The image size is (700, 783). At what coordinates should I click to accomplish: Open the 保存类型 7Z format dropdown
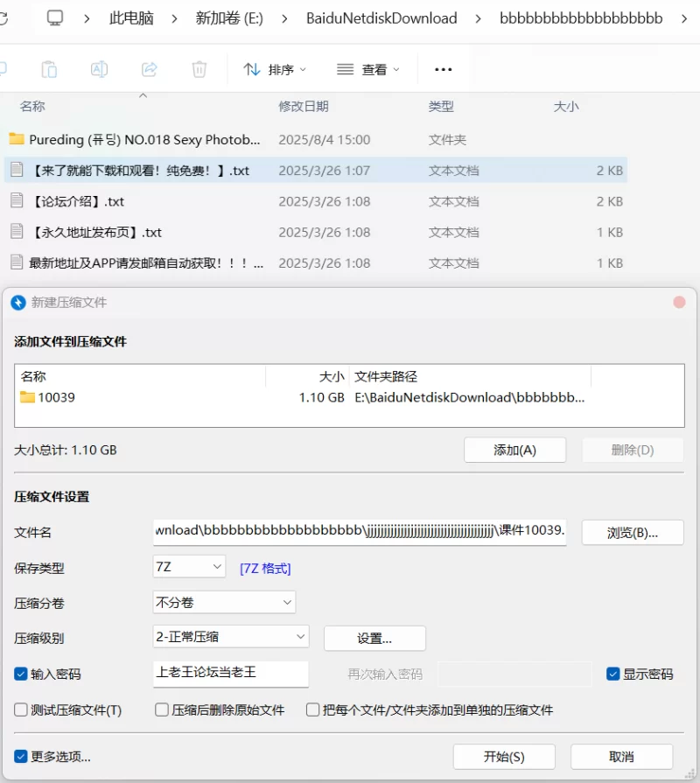[x=189, y=567]
